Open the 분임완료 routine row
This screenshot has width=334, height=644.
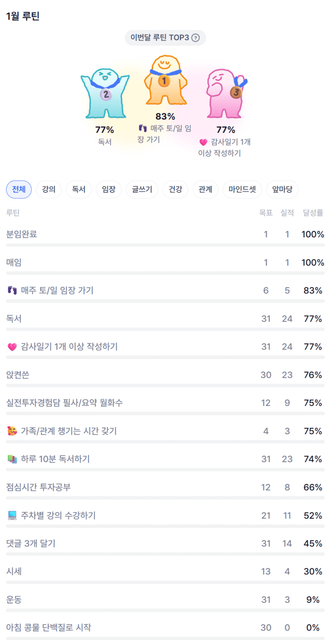pos(22,234)
